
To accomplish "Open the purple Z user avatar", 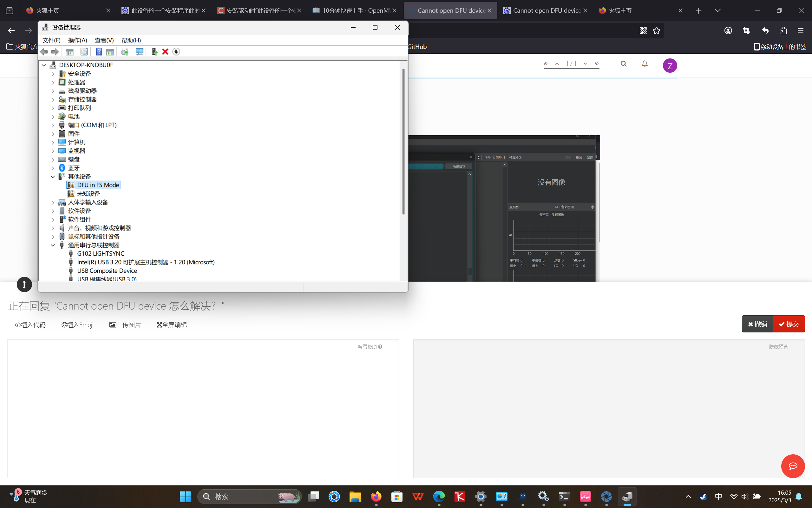I will tap(670, 65).
